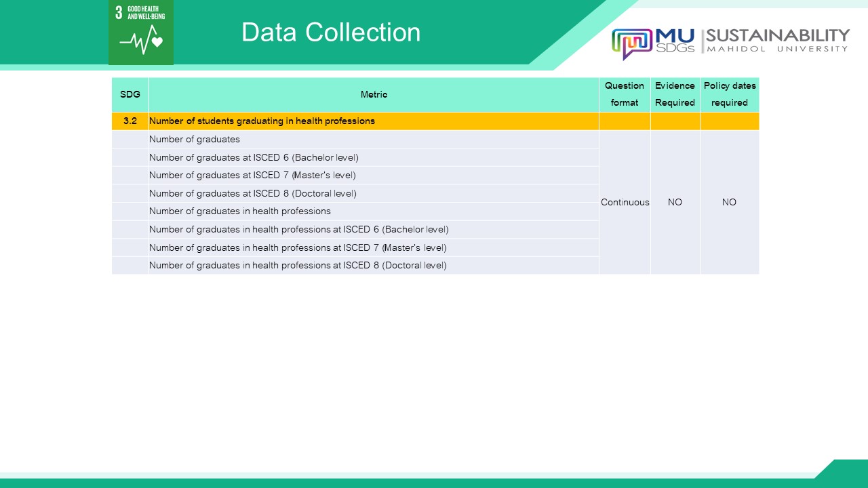Select health professions at ISCED 8 row
Viewport: 868px width, 488px height.
tap(298, 266)
